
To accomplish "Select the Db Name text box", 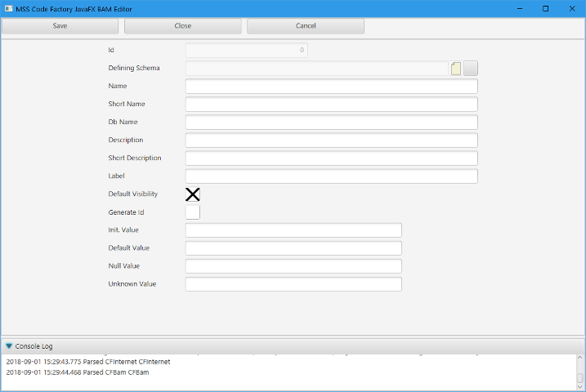I will (x=331, y=122).
